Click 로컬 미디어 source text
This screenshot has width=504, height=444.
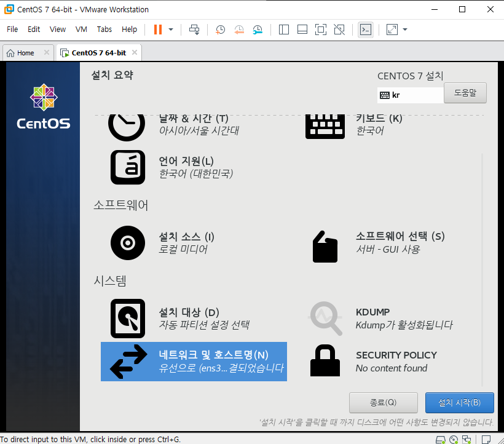(183, 249)
